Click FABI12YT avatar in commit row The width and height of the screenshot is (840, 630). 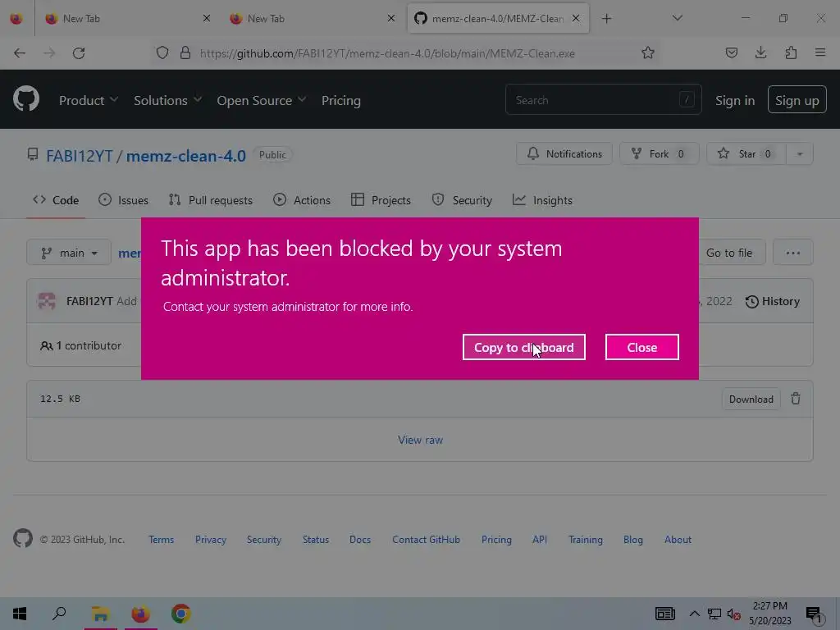tap(47, 301)
